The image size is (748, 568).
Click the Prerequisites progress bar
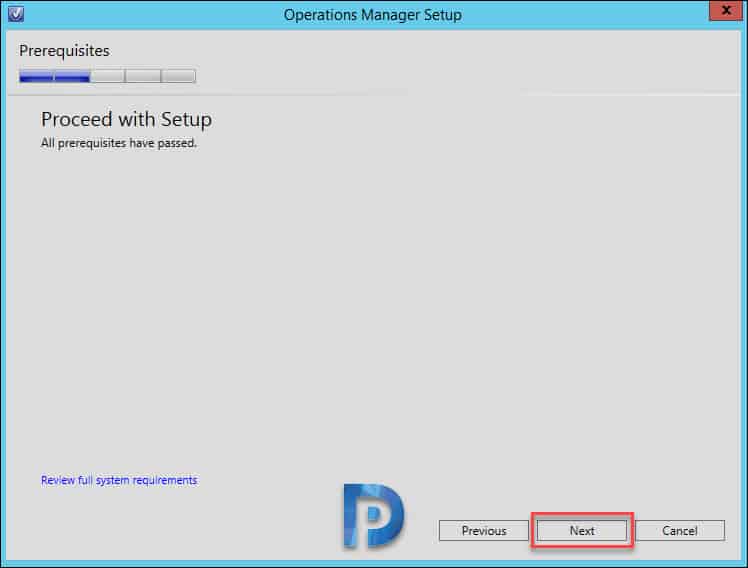pos(107,76)
